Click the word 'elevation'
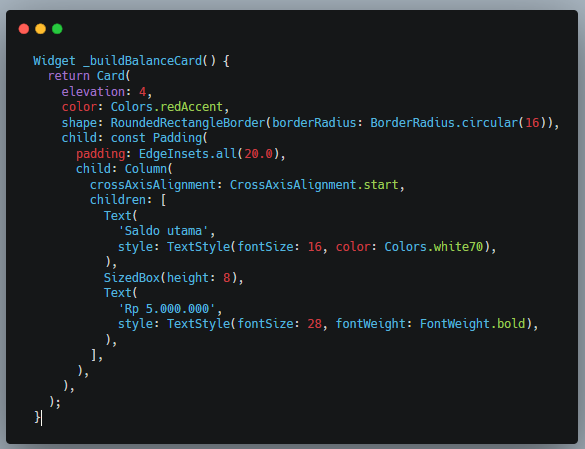The image size is (585, 449). pyautogui.click(x=93, y=91)
